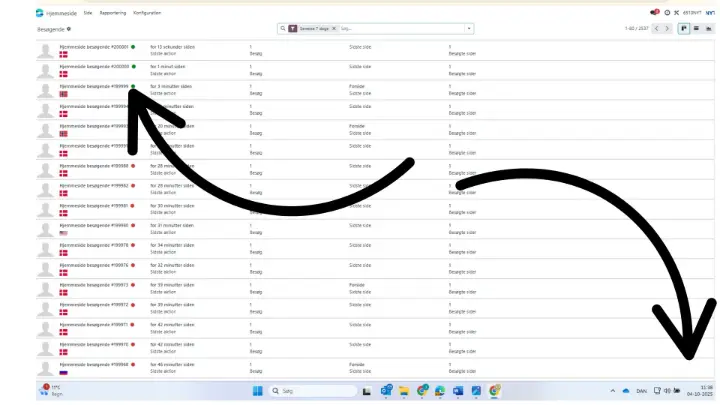Image resolution: width=720 pixels, height=405 pixels.
Task: Click the gear icon beside Besøgende title
Action: [x=69, y=29]
